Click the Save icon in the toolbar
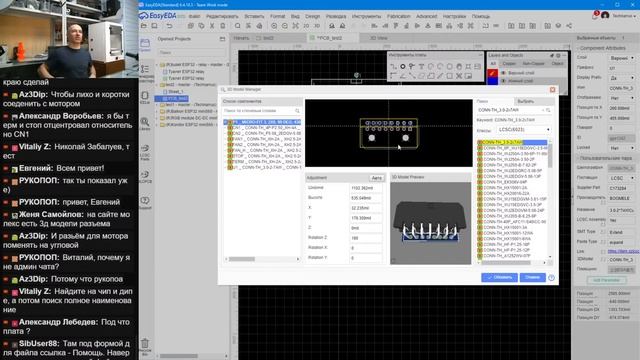This screenshot has height=360, width=640. [x=154, y=26]
